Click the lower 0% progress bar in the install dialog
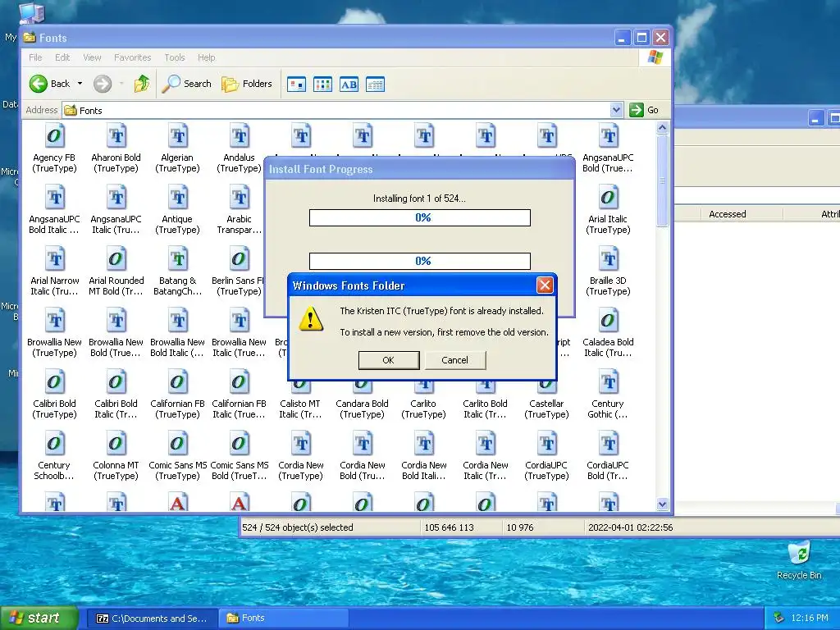Viewport: 840px width, 630px height. click(x=420, y=261)
